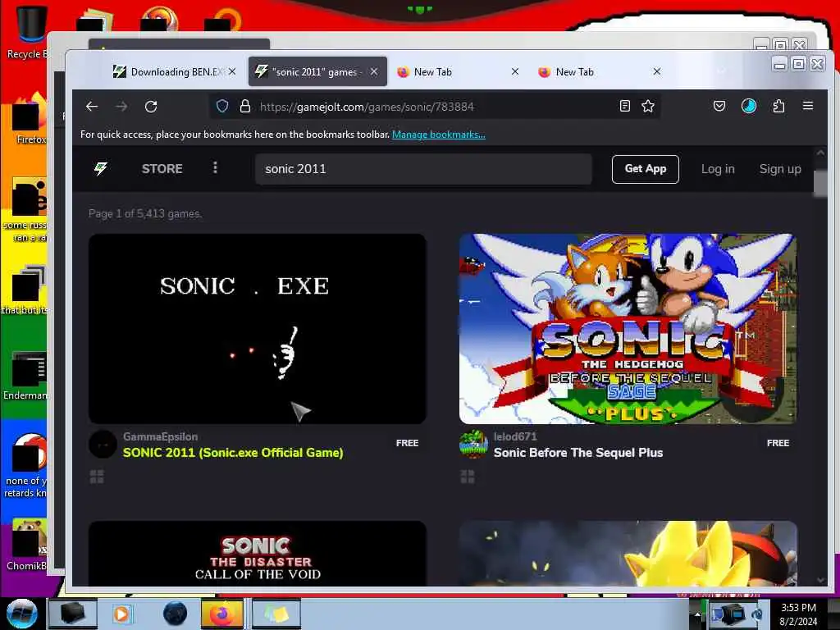
Task: Click the taskbar clock showing 3:53 PM
Action: pos(798,614)
